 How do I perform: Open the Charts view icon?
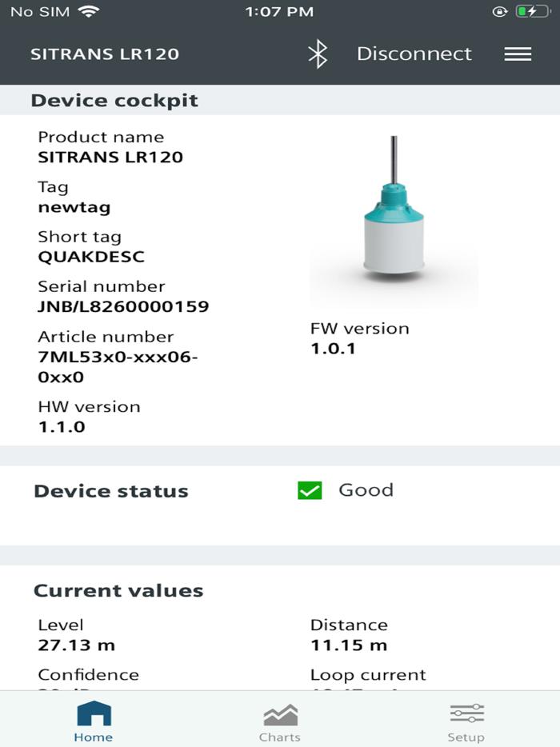280,713
